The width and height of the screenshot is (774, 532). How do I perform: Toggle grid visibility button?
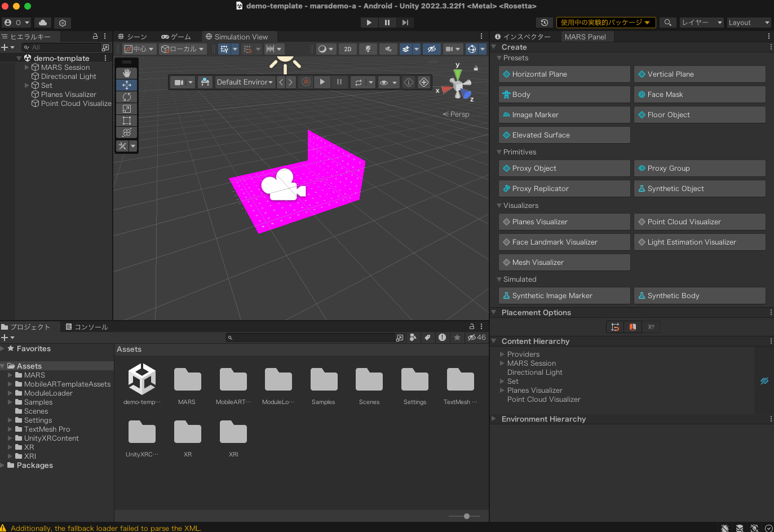point(225,49)
